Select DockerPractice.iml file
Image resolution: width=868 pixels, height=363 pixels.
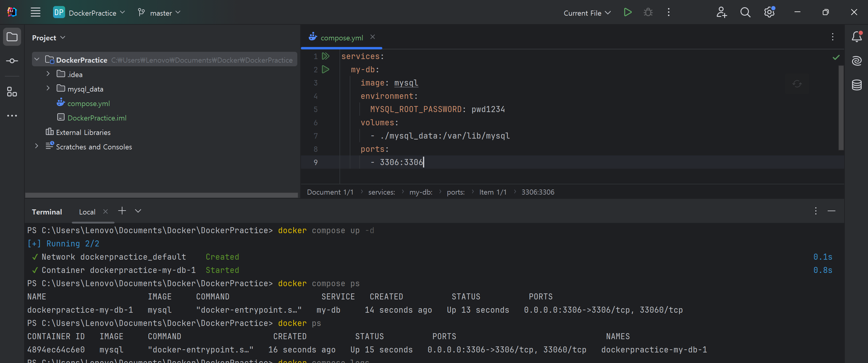tap(97, 117)
